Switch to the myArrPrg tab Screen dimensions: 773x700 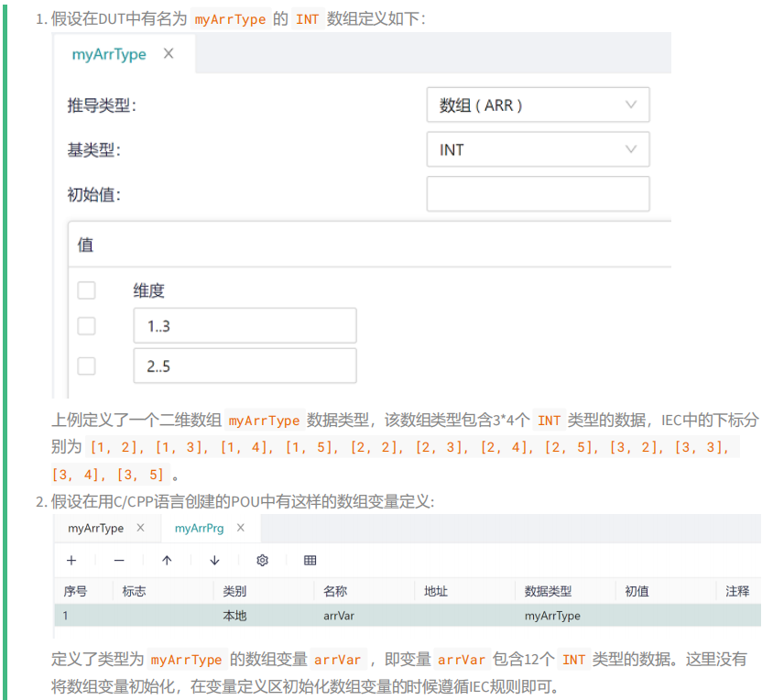click(x=199, y=529)
